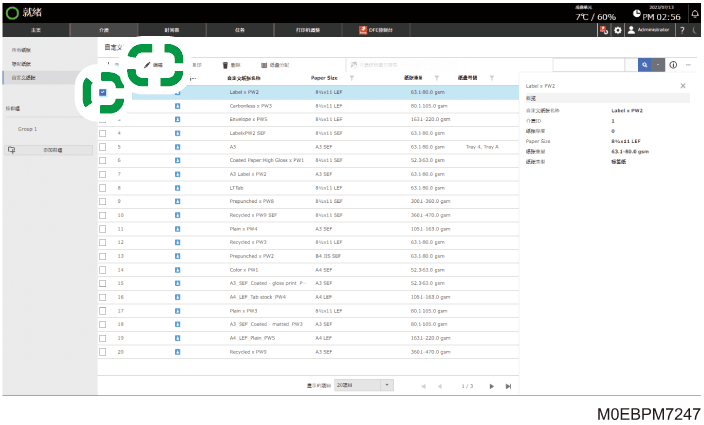Viewport: 704px width, 425px height.
Task: Click the Paper Size column header
Action: [324, 78]
